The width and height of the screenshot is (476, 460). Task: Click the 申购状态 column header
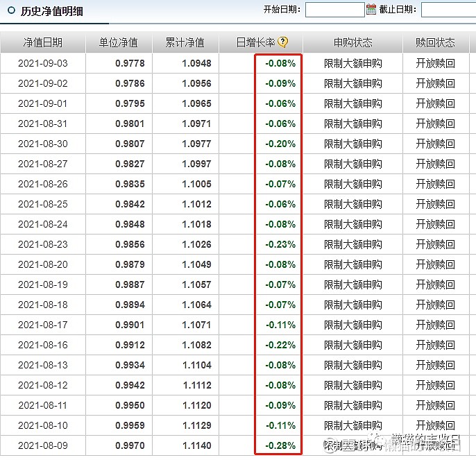click(352, 42)
